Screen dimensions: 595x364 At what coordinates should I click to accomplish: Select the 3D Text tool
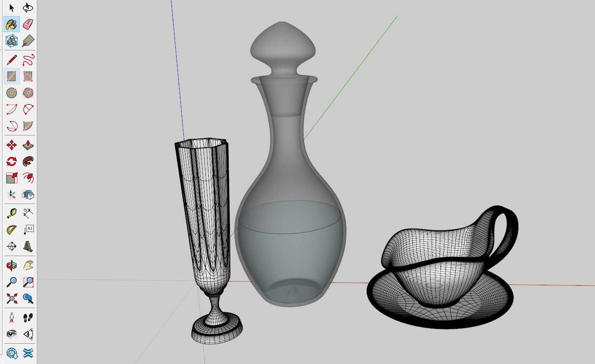28,246
